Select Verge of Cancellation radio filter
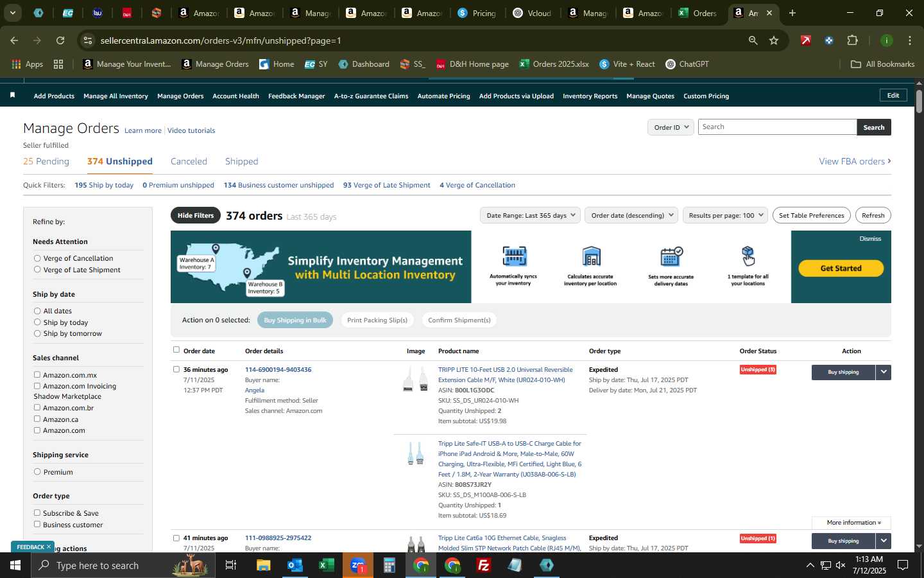Image resolution: width=924 pixels, height=578 pixels. coord(37,258)
